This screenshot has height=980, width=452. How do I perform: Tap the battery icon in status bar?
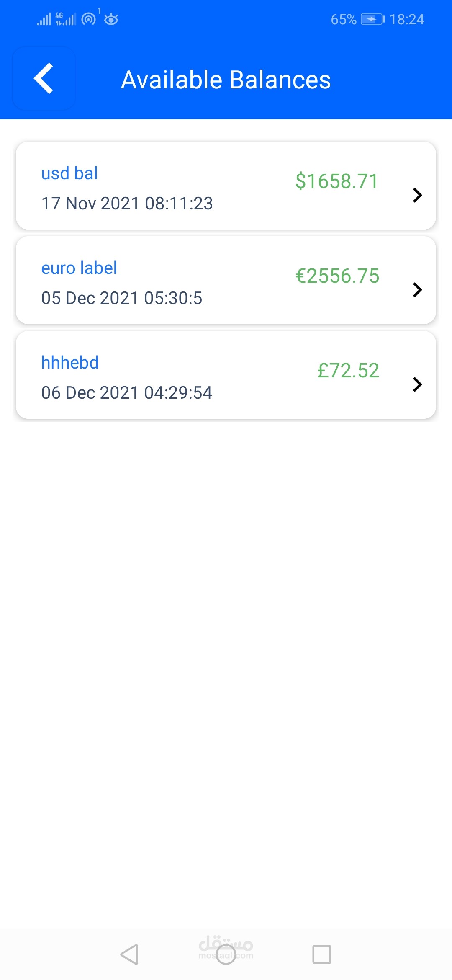click(372, 19)
